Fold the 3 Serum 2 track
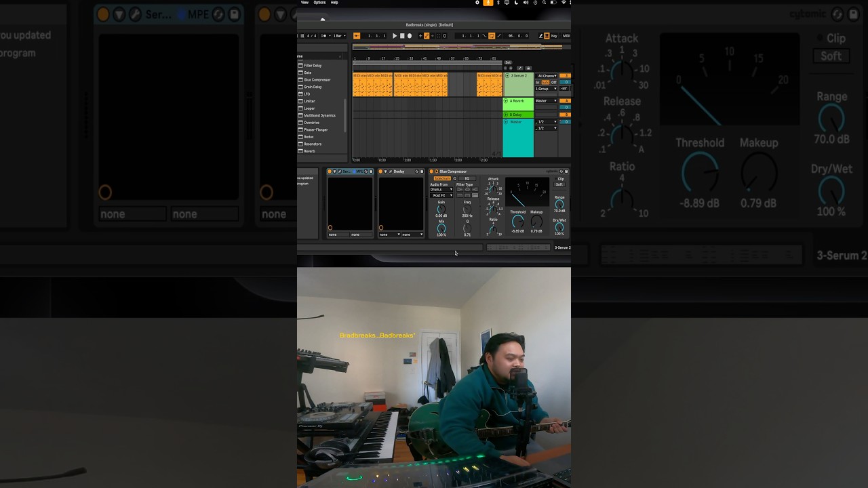868x488 pixels. pyautogui.click(x=507, y=76)
